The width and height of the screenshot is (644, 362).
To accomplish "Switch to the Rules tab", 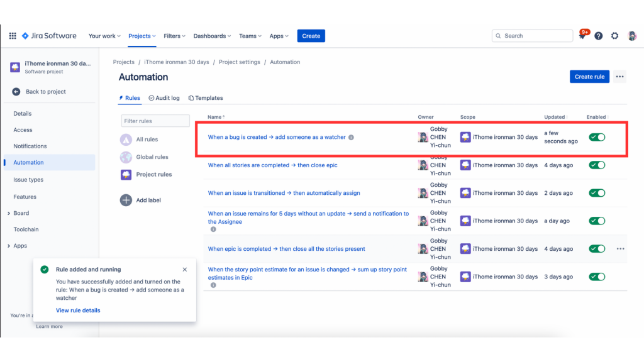I will tap(130, 98).
